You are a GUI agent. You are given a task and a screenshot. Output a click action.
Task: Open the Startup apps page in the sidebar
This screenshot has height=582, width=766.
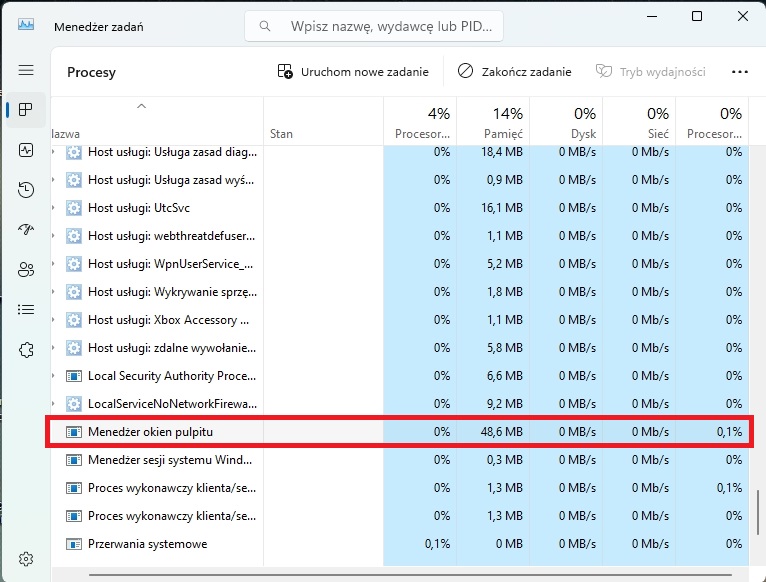pyautogui.click(x=26, y=229)
